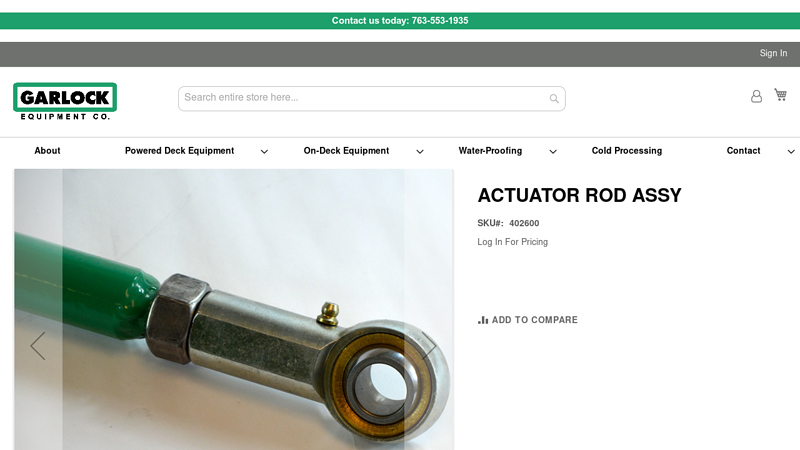
Task: Expand the On-Deck Equipment submenu chevron
Action: (x=420, y=152)
